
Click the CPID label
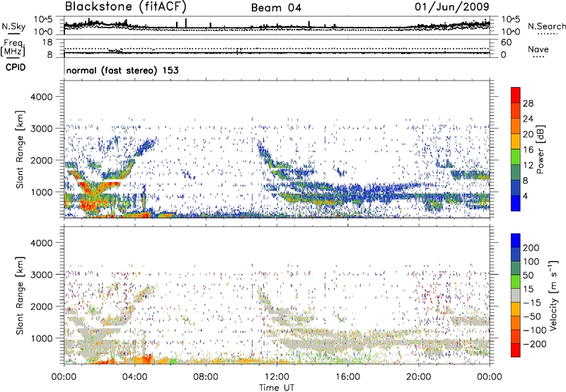click(16, 67)
